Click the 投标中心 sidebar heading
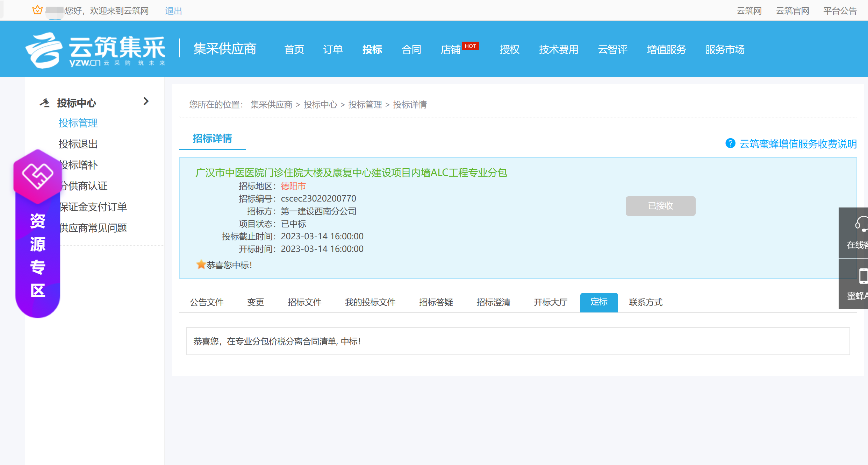 pyautogui.click(x=77, y=103)
